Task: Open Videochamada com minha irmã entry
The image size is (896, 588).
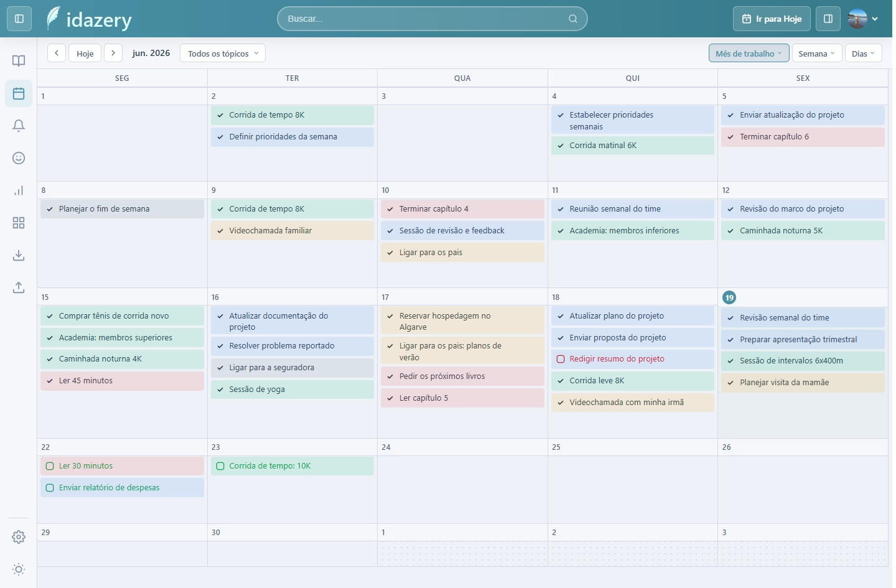Action: [x=633, y=403]
